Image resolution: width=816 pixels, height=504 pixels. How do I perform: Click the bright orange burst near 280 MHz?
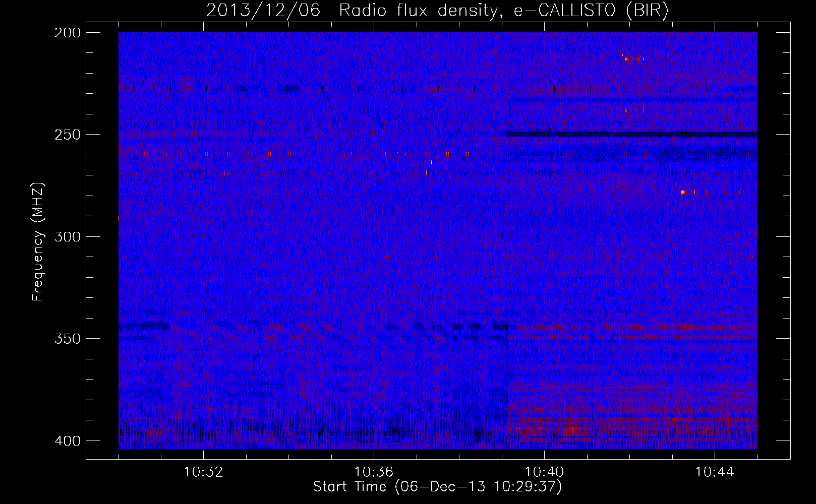point(683,192)
